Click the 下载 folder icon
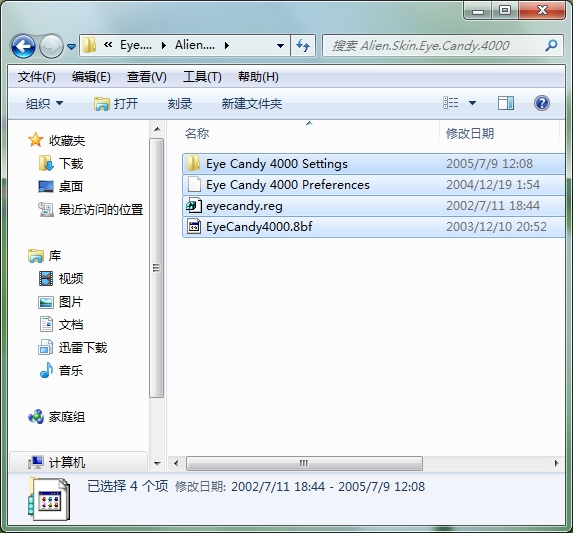The height and width of the screenshot is (533, 573). [x=46, y=163]
